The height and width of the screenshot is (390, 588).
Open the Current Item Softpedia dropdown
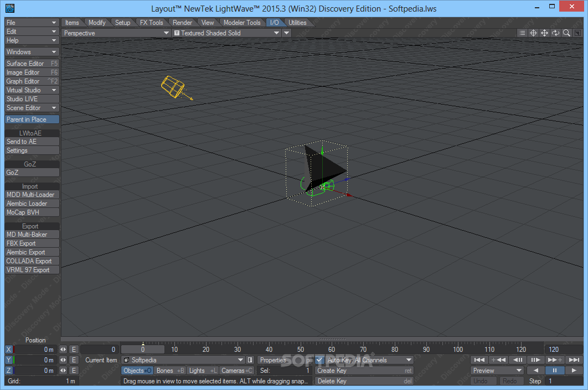(183, 360)
